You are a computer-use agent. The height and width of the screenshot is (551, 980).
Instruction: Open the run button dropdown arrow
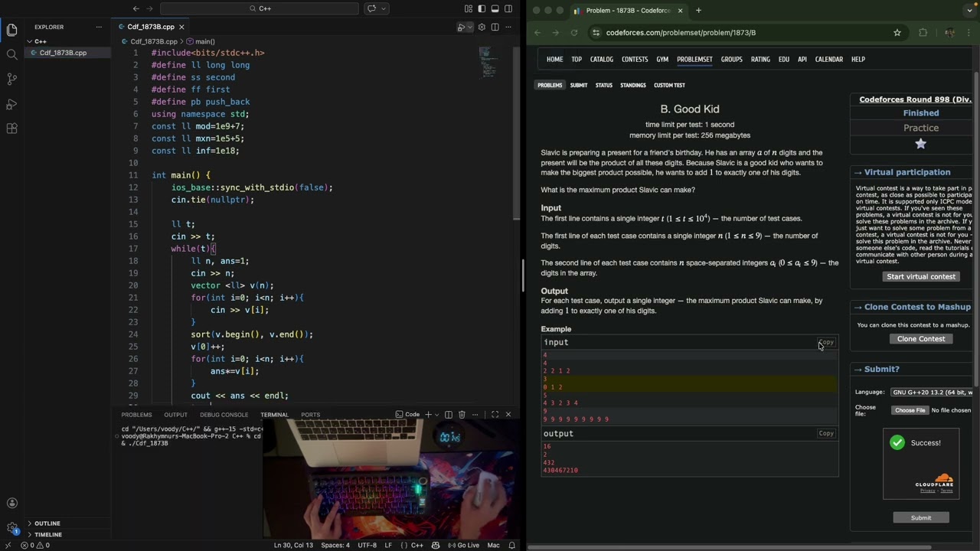(469, 27)
